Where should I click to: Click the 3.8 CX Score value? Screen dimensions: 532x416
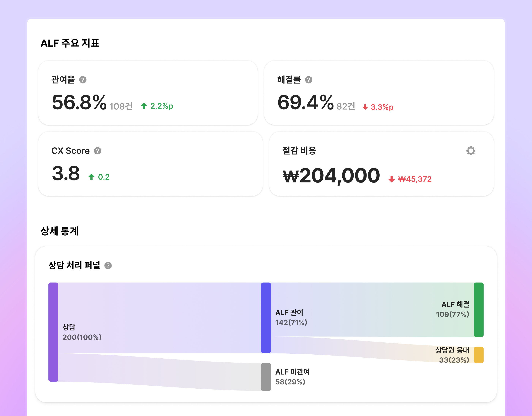(66, 173)
